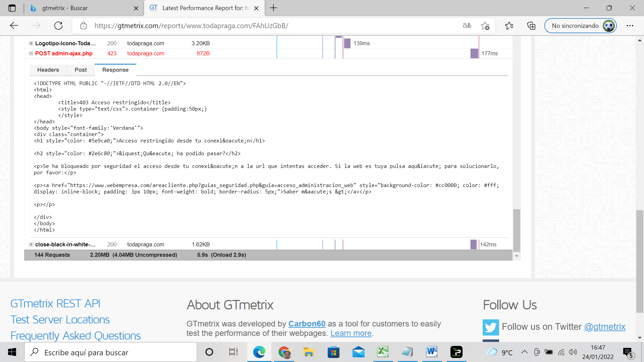Screen dimensions: 644x362
Task: Click the 16:47 clock and date
Action: pyautogui.click(x=598, y=352)
